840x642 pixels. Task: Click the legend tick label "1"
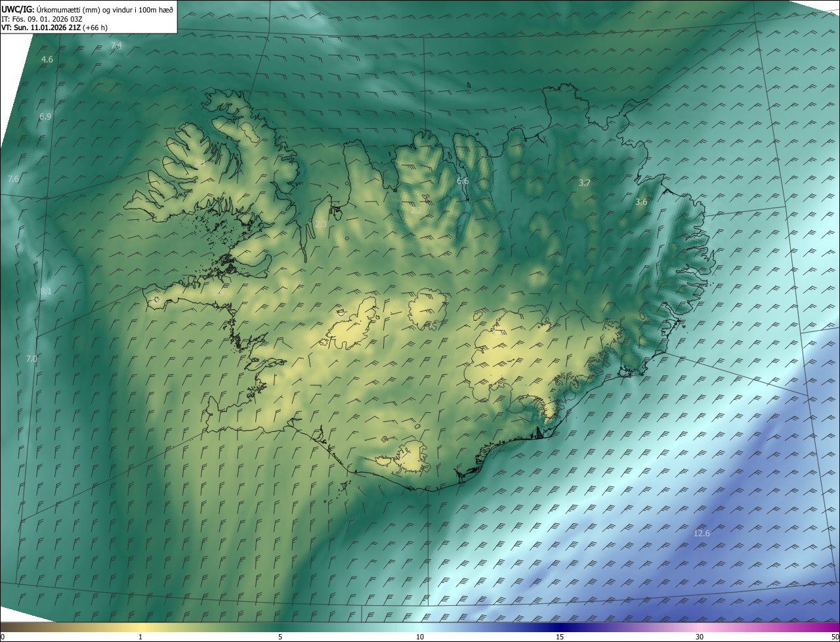tap(140, 637)
